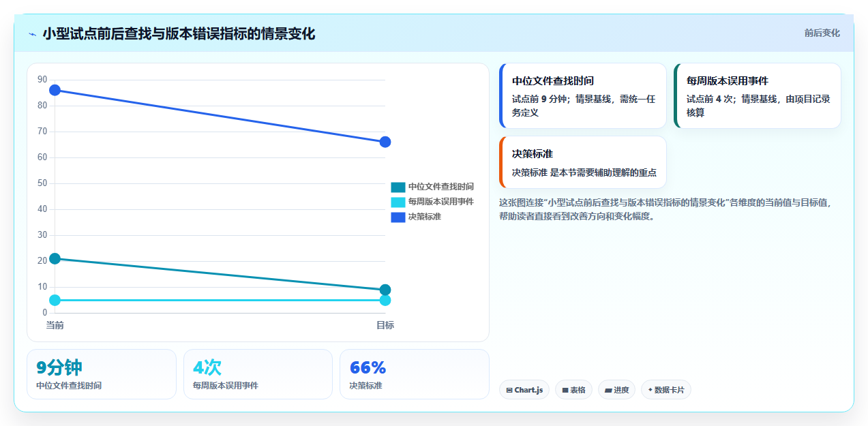Open the 4次 stat card

(258, 374)
